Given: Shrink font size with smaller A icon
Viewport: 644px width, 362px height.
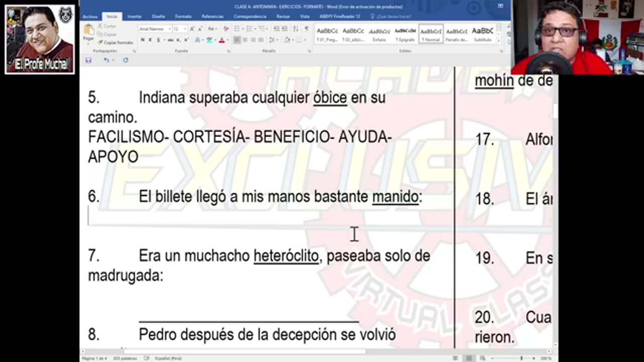Looking at the screenshot, I should coord(200,29).
